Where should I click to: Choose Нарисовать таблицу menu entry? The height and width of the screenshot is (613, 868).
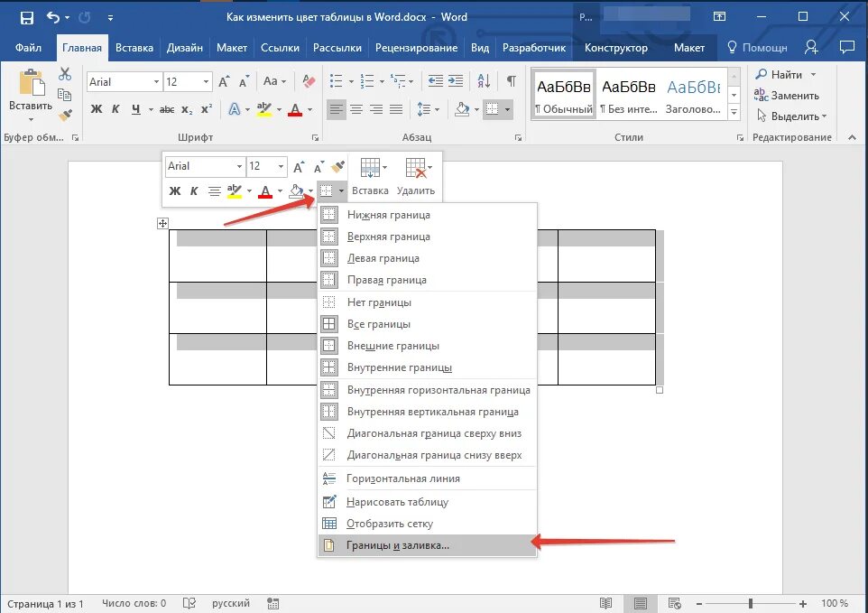[427, 502]
